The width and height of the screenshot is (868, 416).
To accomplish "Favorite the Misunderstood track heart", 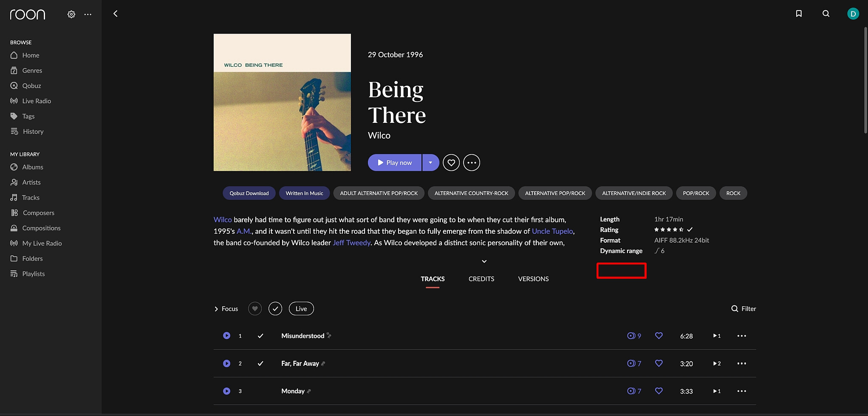I will (659, 336).
